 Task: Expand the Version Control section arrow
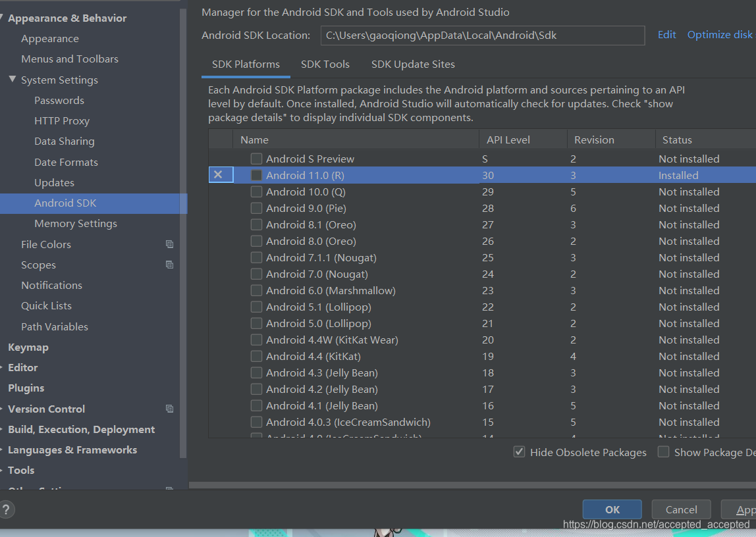pos(2,409)
